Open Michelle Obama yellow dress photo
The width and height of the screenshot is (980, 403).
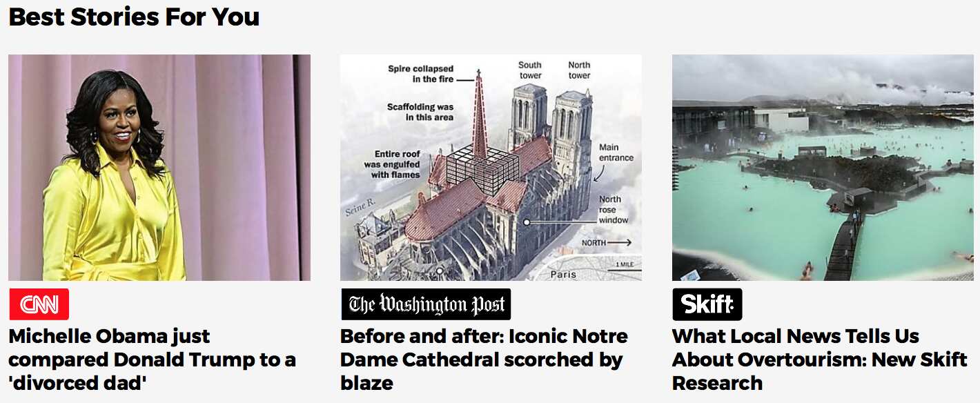click(159, 168)
